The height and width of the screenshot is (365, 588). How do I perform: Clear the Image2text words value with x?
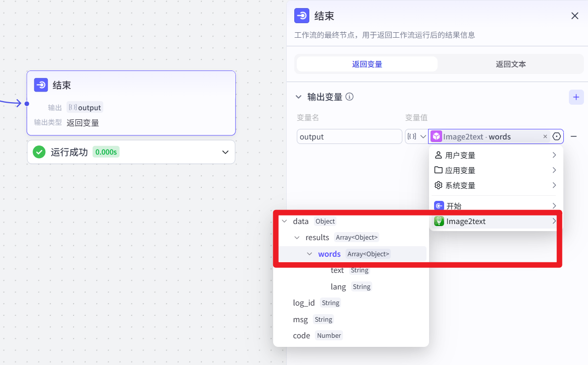pyautogui.click(x=545, y=137)
